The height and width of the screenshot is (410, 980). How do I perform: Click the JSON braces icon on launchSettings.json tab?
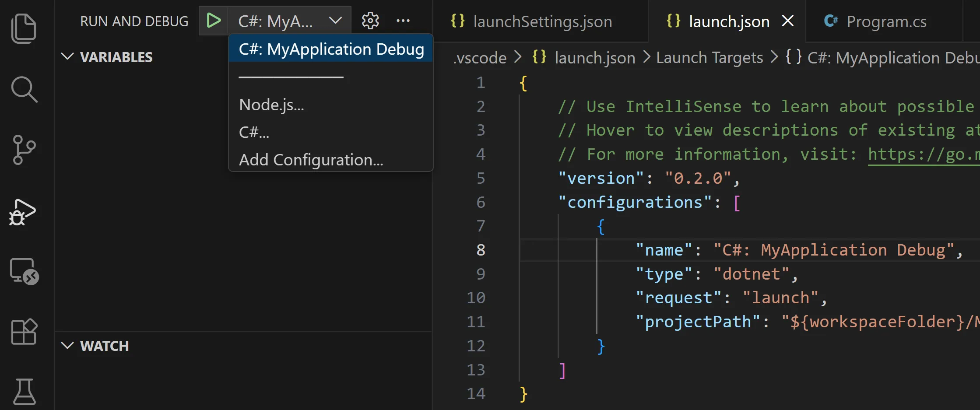click(458, 21)
